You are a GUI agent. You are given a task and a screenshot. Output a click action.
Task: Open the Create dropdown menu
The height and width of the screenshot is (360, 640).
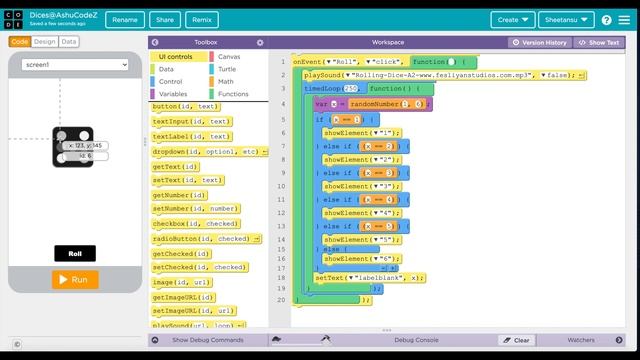pos(513,20)
